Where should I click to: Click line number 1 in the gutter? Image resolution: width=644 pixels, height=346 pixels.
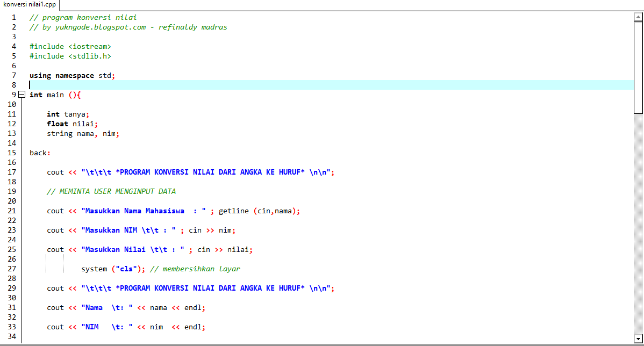click(x=14, y=18)
